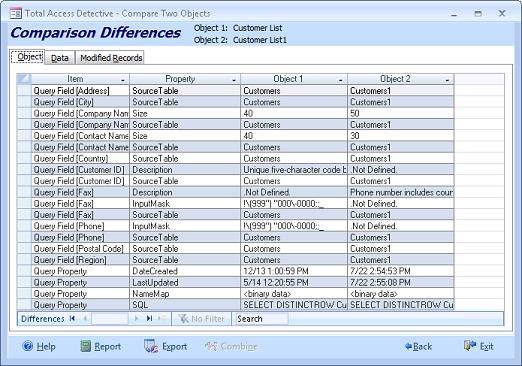Click the DateCreated property cell
Screen dimensions: 522x366
185,271
